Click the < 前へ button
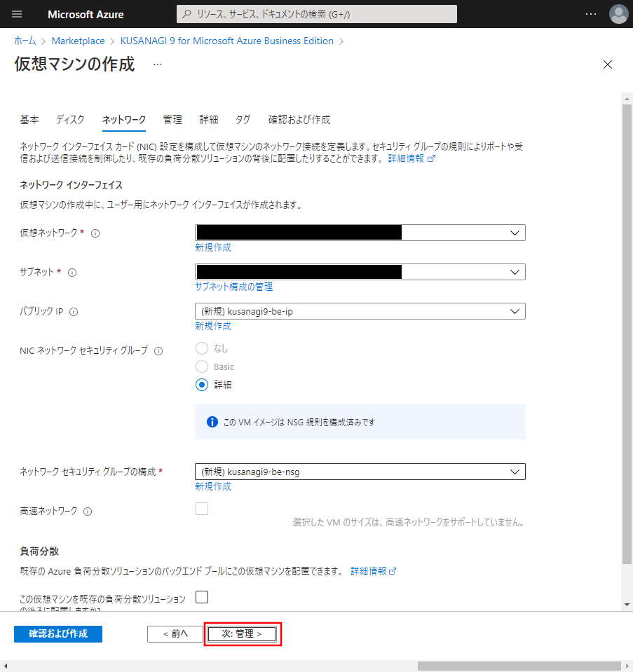Viewport: 633px width, 672px height. tap(175, 634)
